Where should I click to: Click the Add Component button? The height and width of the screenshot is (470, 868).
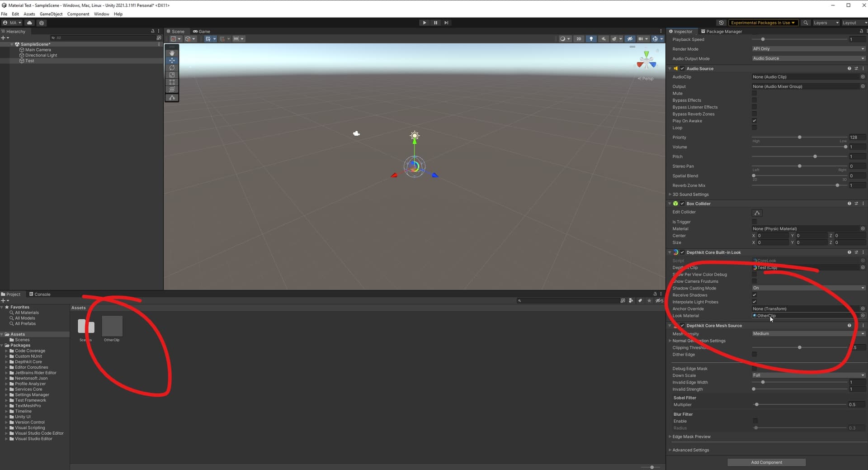click(766, 462)
